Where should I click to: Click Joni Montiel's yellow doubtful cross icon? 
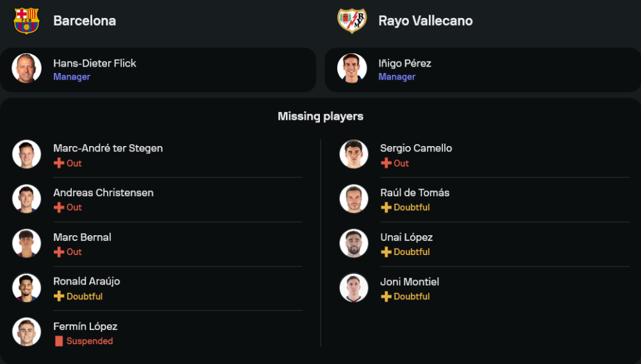pos(386,297)
